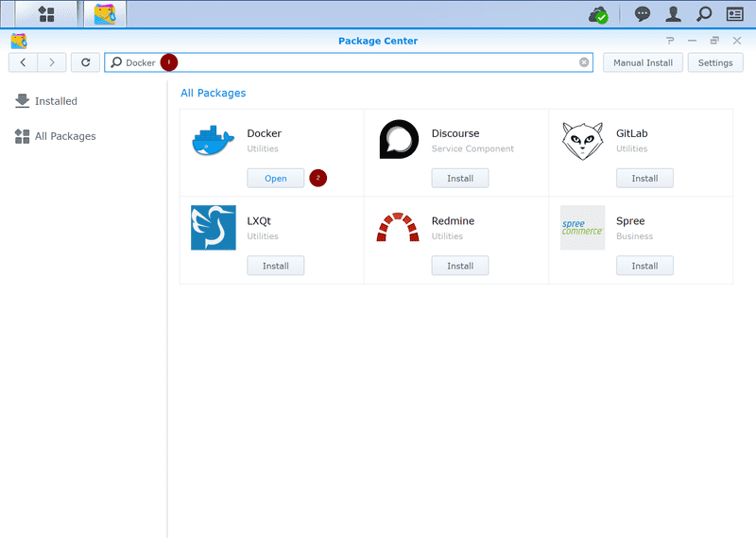The image size is (756, 538).
Task: Open the DSM search magnifier icon
Action: click(704, 14)
